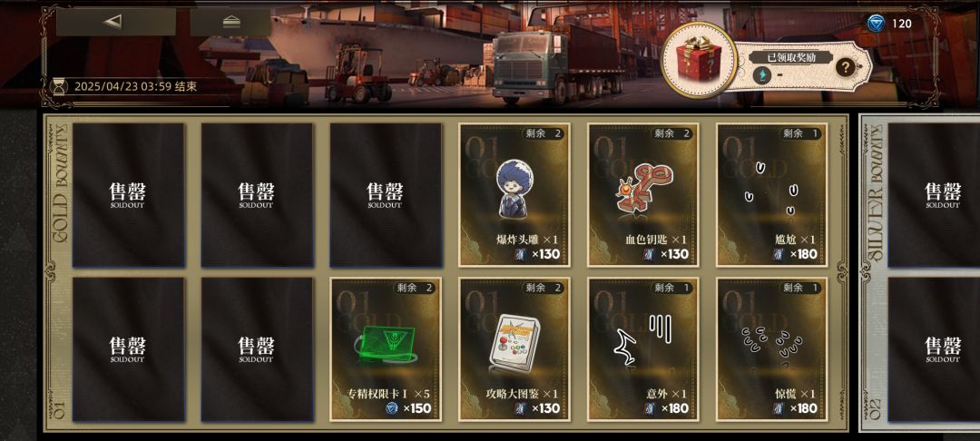Click the ×130 price under 血色钥匙

coord(666,254)
